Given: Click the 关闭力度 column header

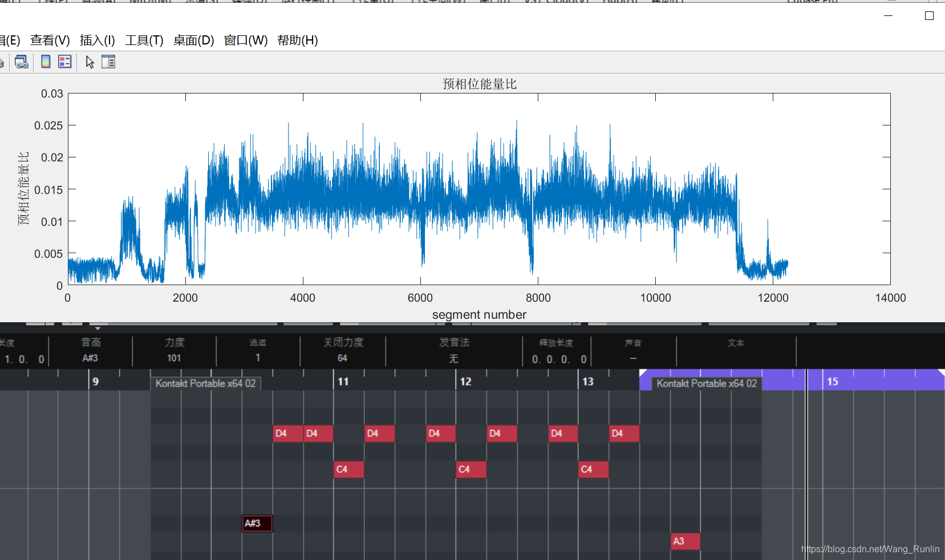Looking at the screenshot, I should pos(343,342).
